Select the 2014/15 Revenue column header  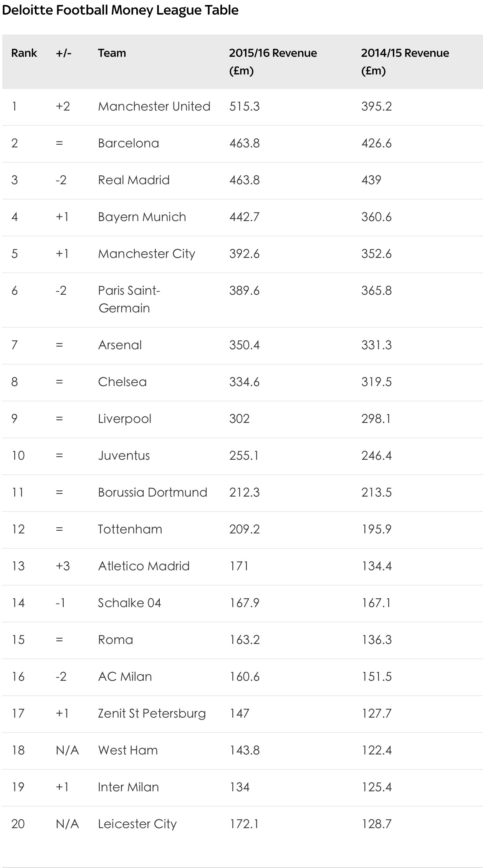[x=405, y=61]
